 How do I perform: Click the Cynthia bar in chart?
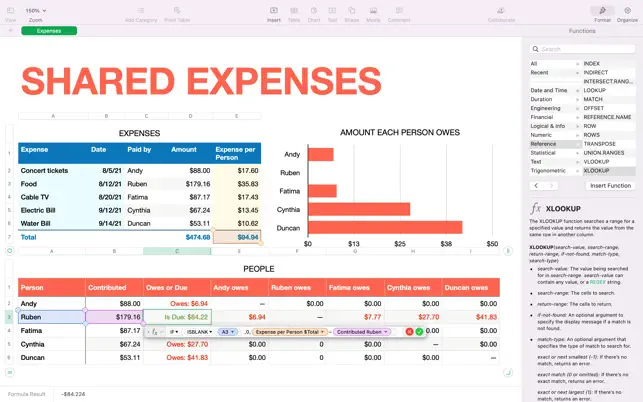tap(359, 209)
